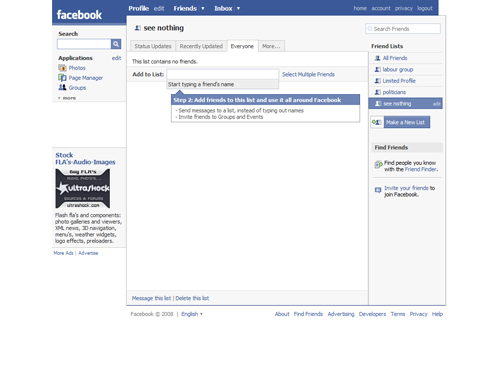Open the English language dropdown
Image resolution: width=500 pixels, height=375 pixels.
pyautogui.click(x=192, y=314)
